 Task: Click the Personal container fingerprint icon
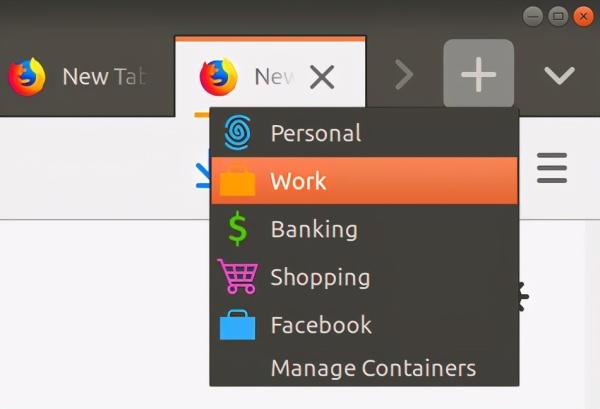click(238, 133)
